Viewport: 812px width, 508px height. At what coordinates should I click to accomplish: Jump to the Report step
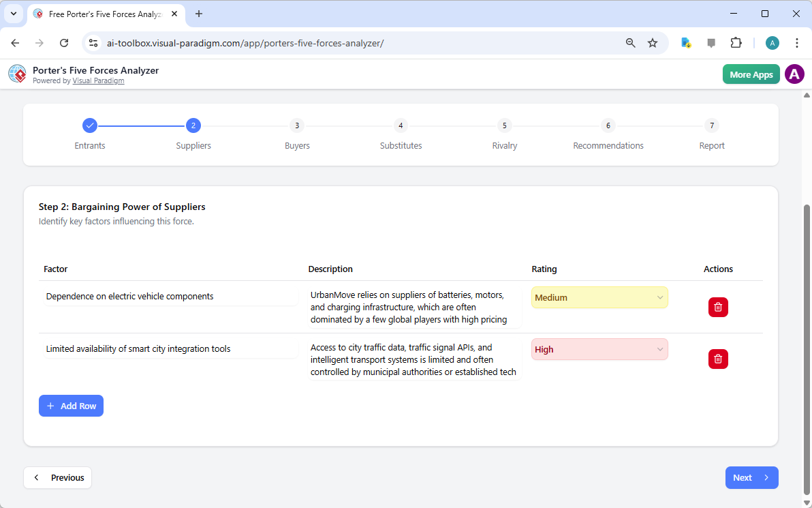click(x=711, y=125)
